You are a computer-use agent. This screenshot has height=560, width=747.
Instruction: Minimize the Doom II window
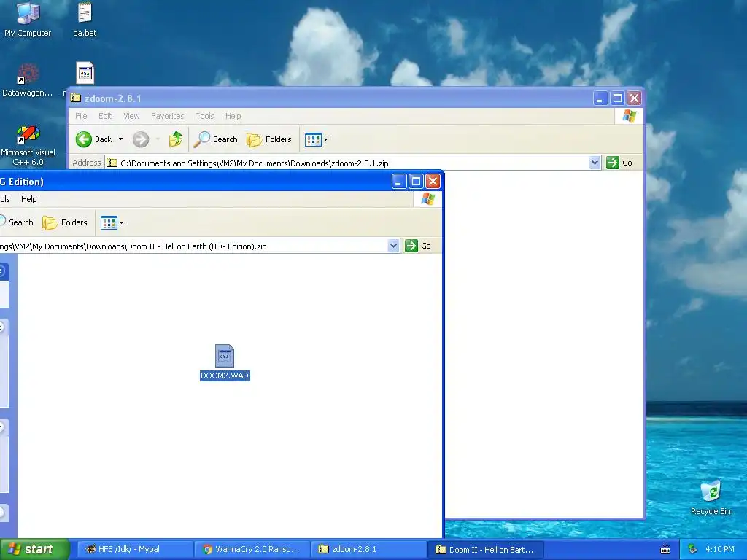[399, 182]
